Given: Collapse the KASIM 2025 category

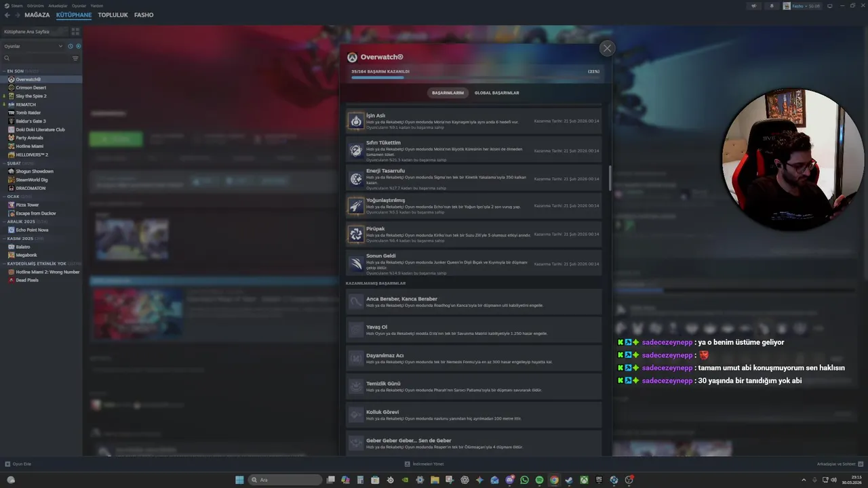Looking at the screenshot, I should coord(3,239).
